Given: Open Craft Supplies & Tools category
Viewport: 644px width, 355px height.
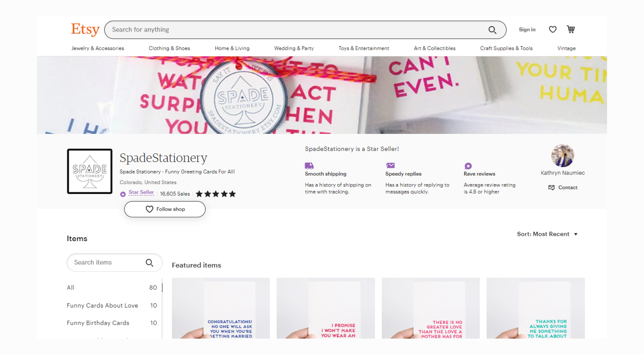Looking at the screenshot, I should pos(506,48).
